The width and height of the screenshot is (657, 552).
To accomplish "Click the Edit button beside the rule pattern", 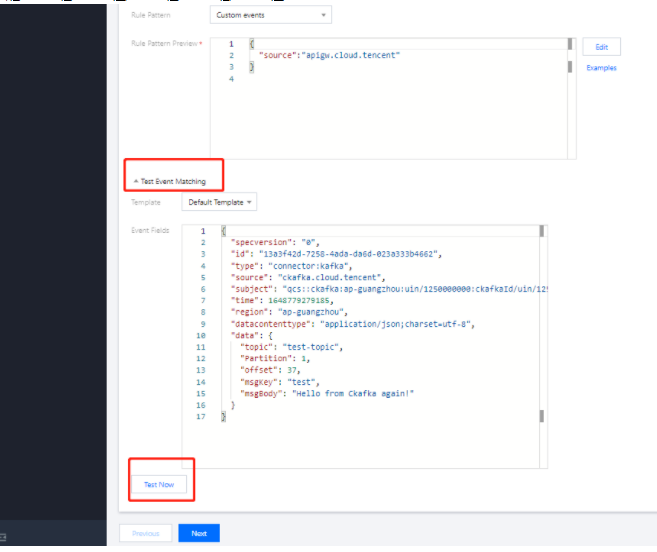I will [x=601, y=47].
